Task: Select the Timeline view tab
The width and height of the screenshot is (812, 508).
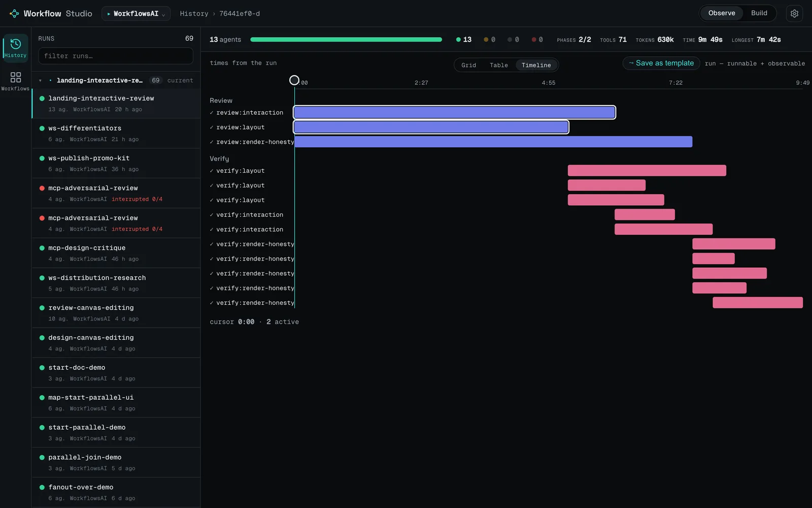Action: (x=536, y=65)
